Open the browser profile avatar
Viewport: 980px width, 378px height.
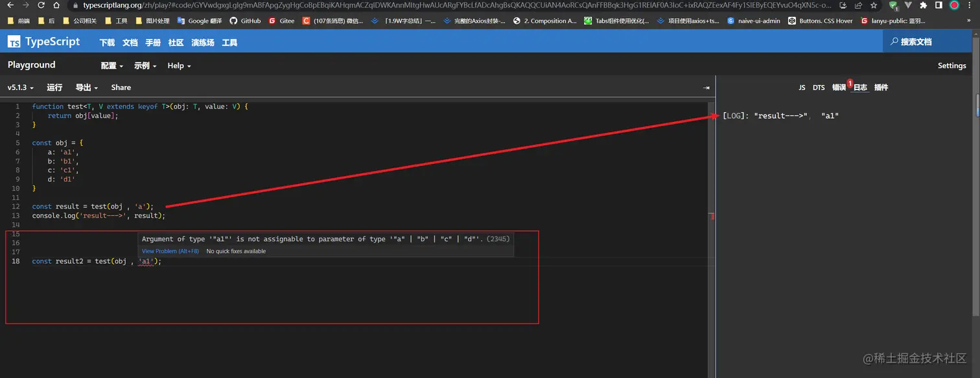coord(954,5)
